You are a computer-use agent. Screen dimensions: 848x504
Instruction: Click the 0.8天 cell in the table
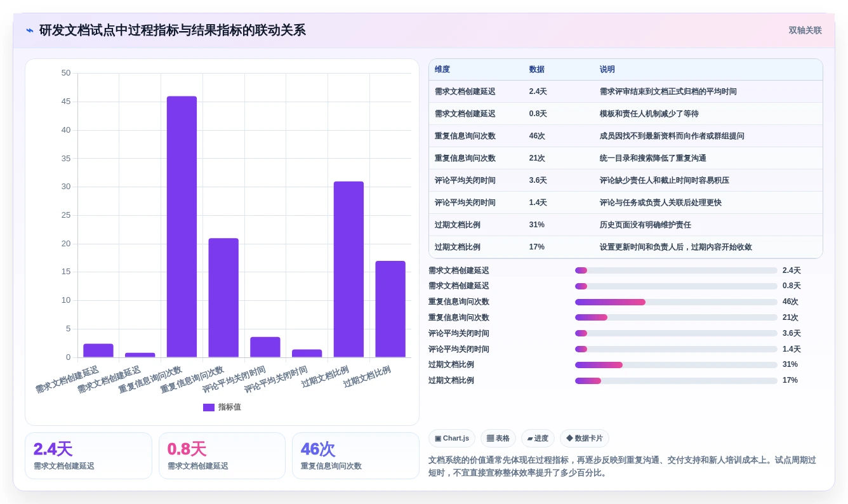tap(538, 114)
